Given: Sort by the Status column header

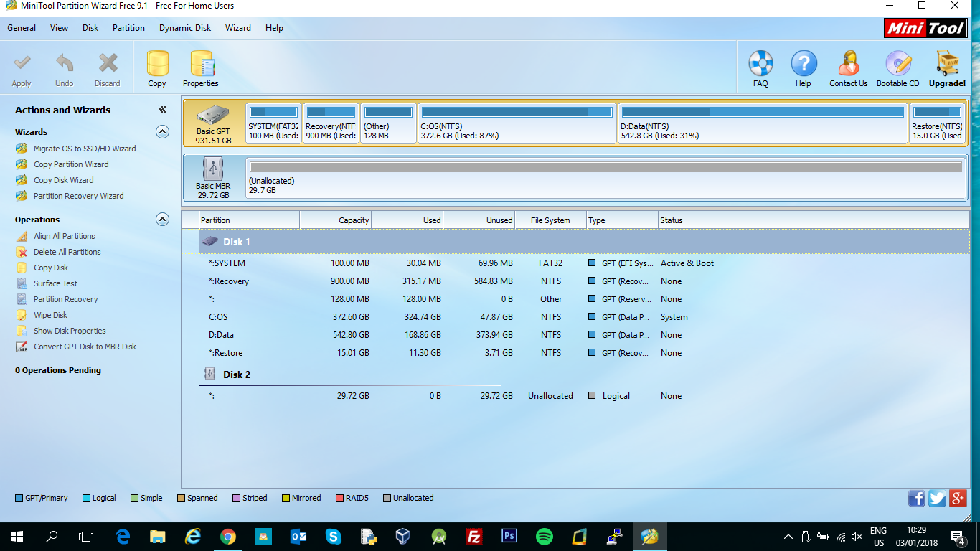Looking at the screenshot, I should tap(813, 220).
